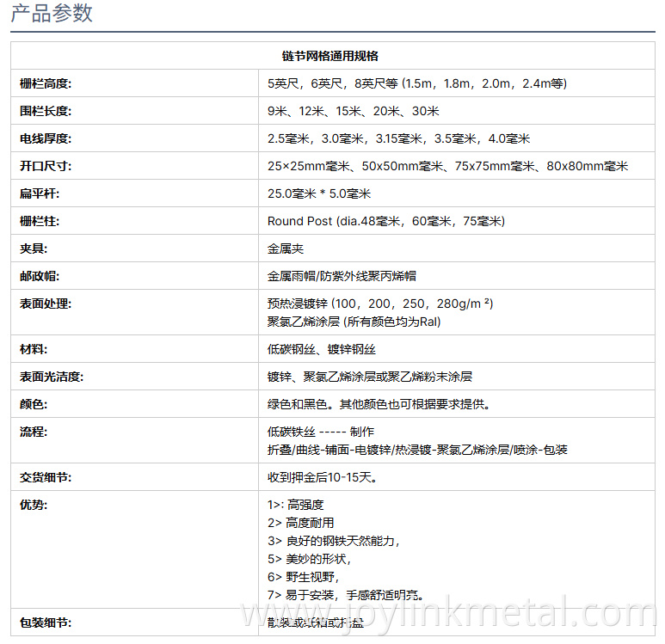The width and height of the screenshot is (665, 644).
Task: Select the 聚氯乙烯涂层 (所有颜色均为Ral) line
Action: pyautogui.click(x=354, y=322)
